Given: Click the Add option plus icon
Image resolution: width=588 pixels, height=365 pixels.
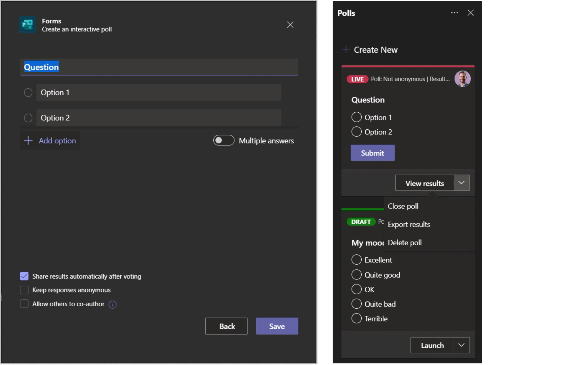Looking at the screenshot, I should click(x=28, y=141).
